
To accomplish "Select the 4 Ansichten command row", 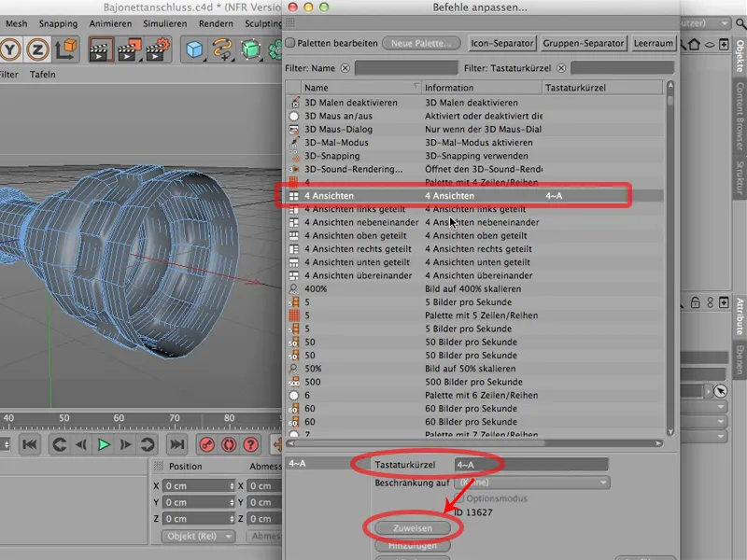I will [x=458, y=196].
